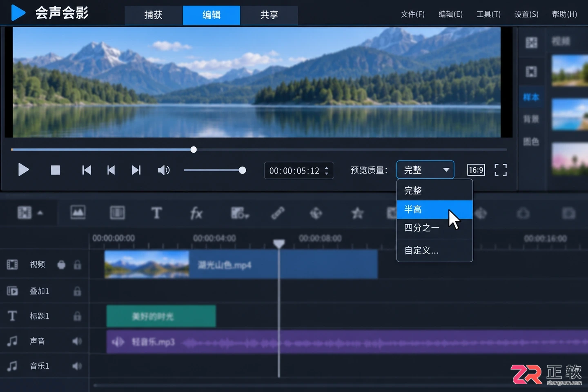Collapse the 预览质量 dropdown
Viewport: 588px width, 392px height.
tap(425, 170)
